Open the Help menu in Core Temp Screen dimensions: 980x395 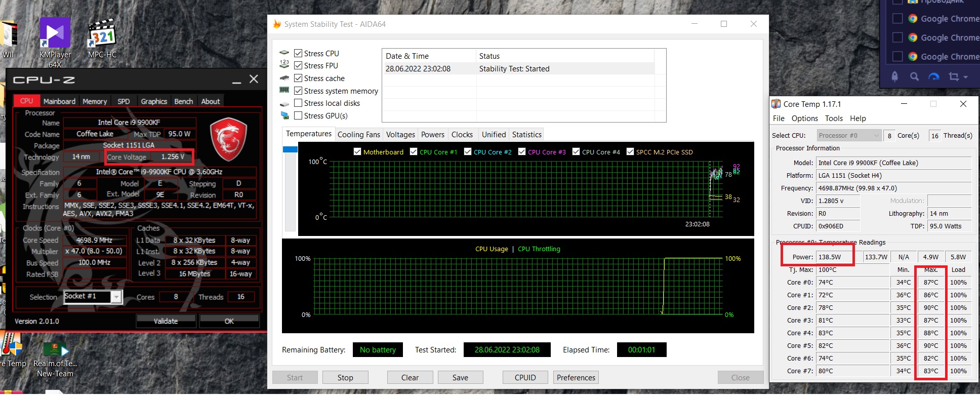[x=858, y=118]
